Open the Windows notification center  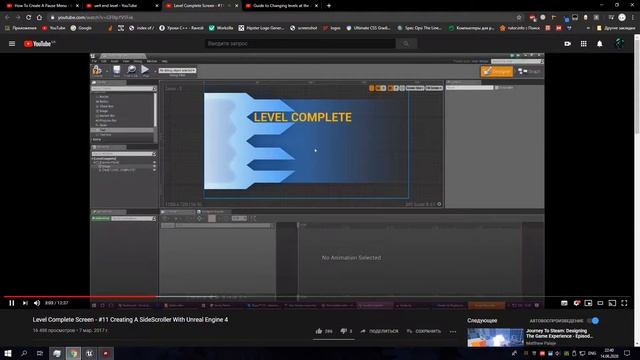[x=627, y=353]
